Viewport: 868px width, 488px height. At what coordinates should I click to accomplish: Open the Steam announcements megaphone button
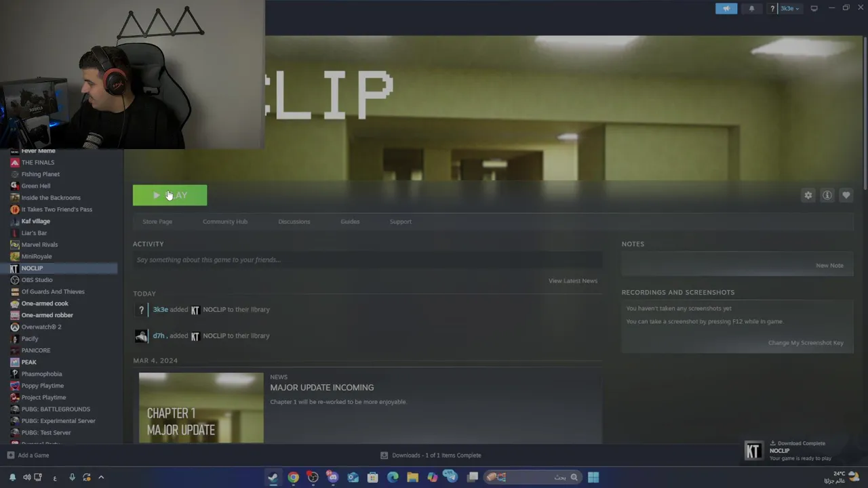(x=726, y=8)
